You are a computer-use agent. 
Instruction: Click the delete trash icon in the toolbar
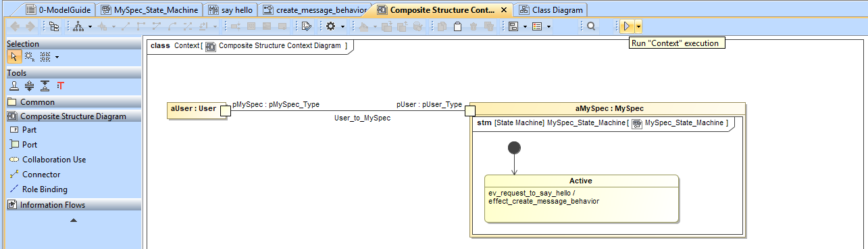tap(473, 26)
